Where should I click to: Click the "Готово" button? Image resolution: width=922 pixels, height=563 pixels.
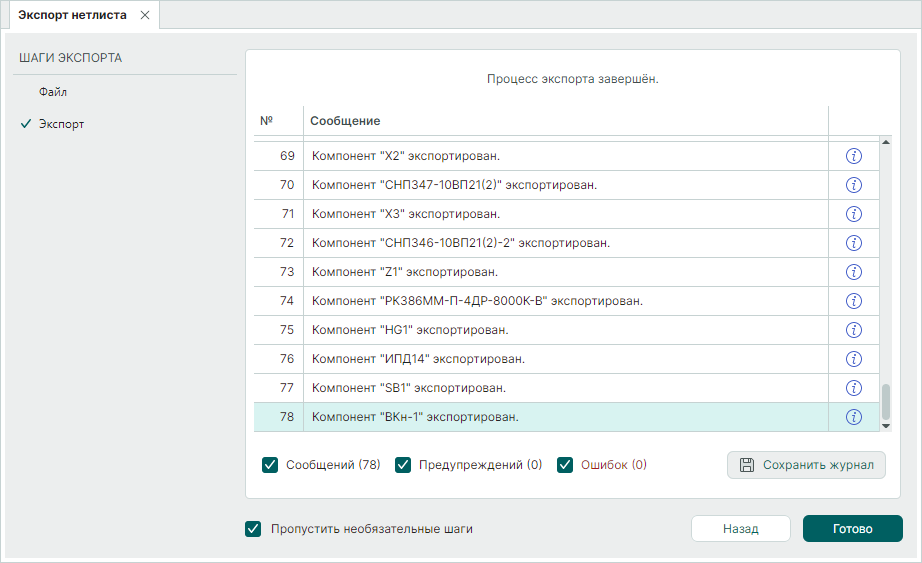[x=852, y=529]
